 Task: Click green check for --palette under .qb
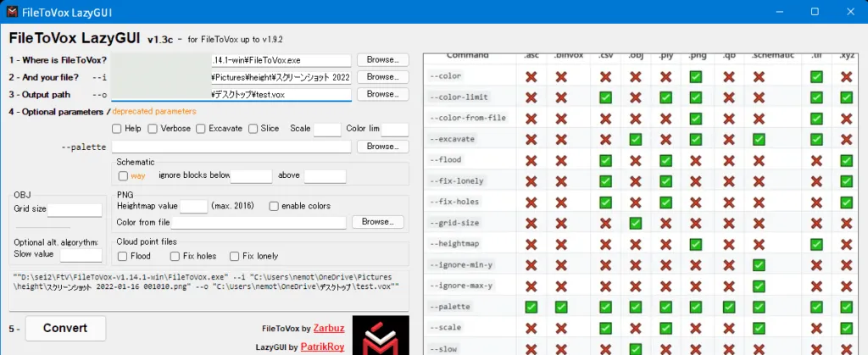click(x=729, y=307)
